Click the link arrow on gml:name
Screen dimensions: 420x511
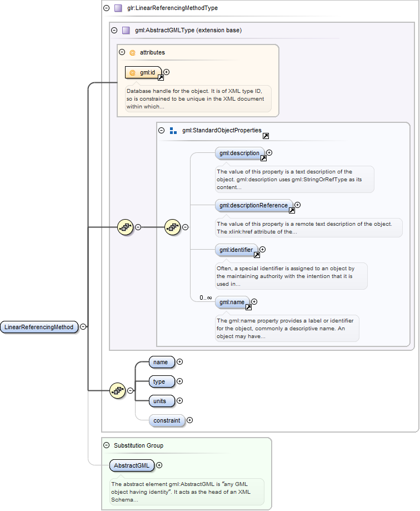248,307
